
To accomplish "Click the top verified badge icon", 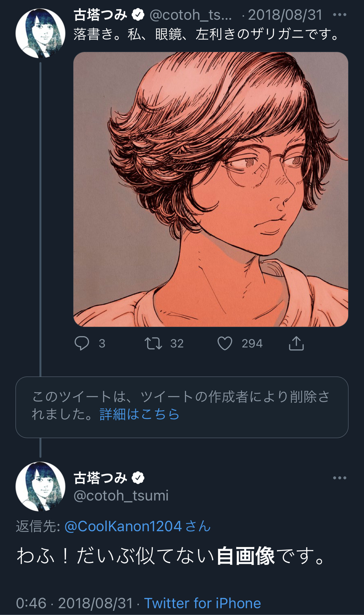I will (138, 15).
